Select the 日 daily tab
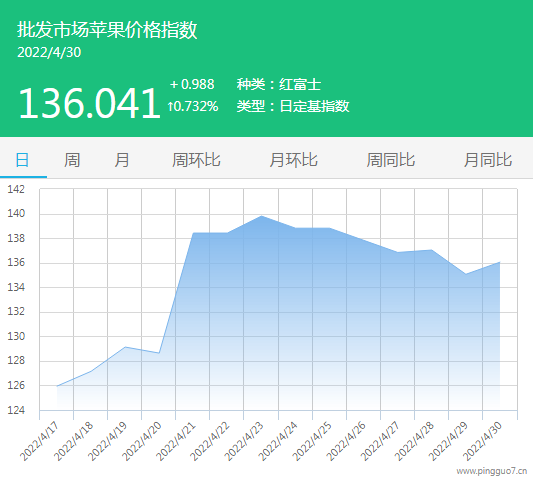This screenshot has width=533, height=481. 22,160
